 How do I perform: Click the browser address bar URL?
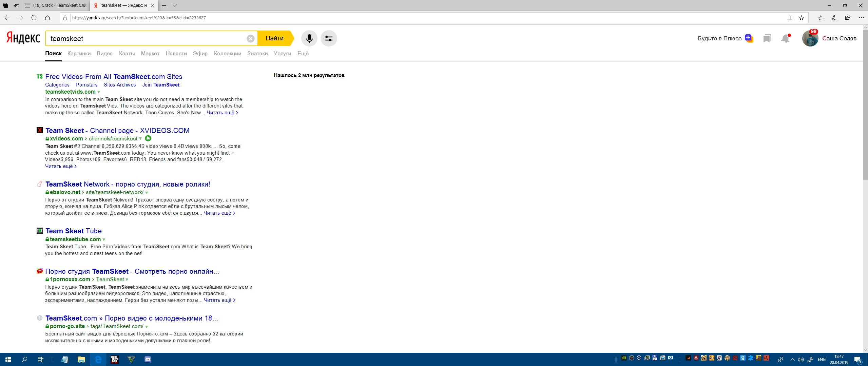point(139,18)
